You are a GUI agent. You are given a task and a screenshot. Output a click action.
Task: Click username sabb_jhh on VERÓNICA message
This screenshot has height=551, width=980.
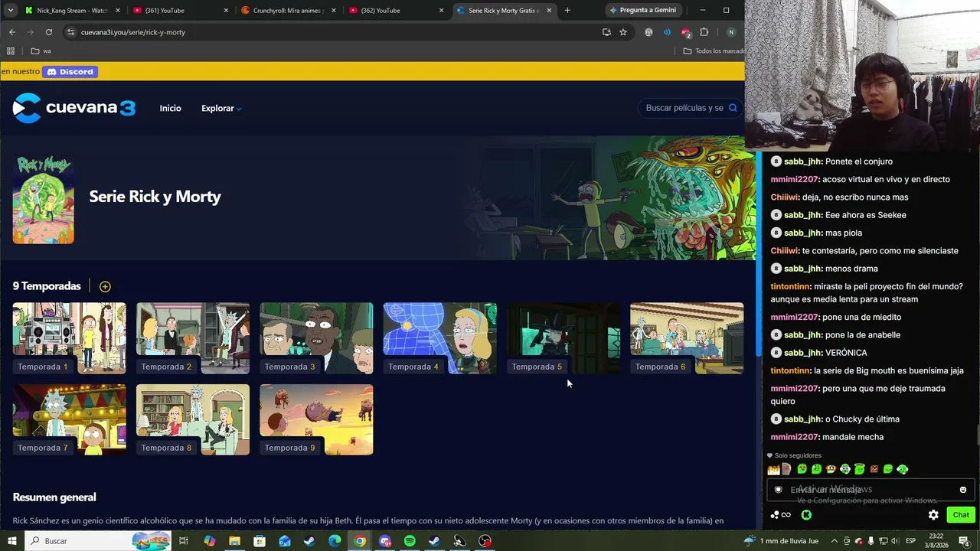pyautogui.click(x=802, y=353)
